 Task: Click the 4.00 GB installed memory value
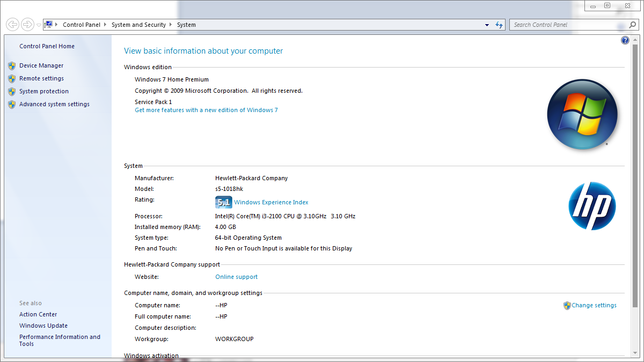225,227
